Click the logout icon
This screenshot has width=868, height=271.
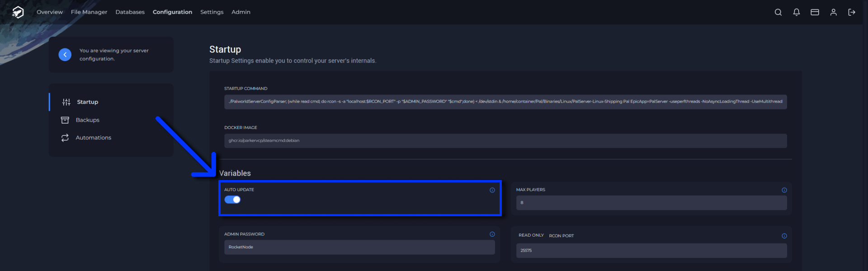point(852,12)
